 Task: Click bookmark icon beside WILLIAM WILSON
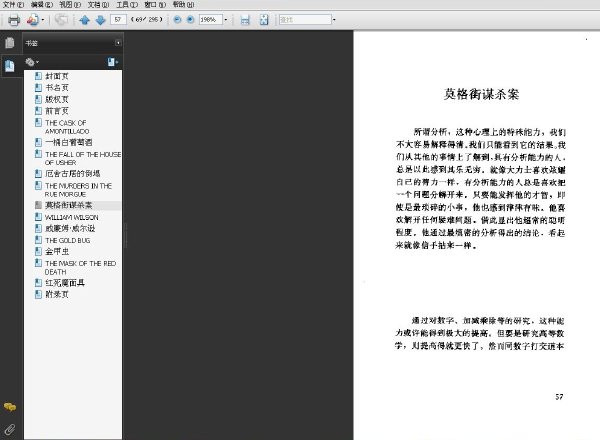pyautogui.click(x=38, y=217)
